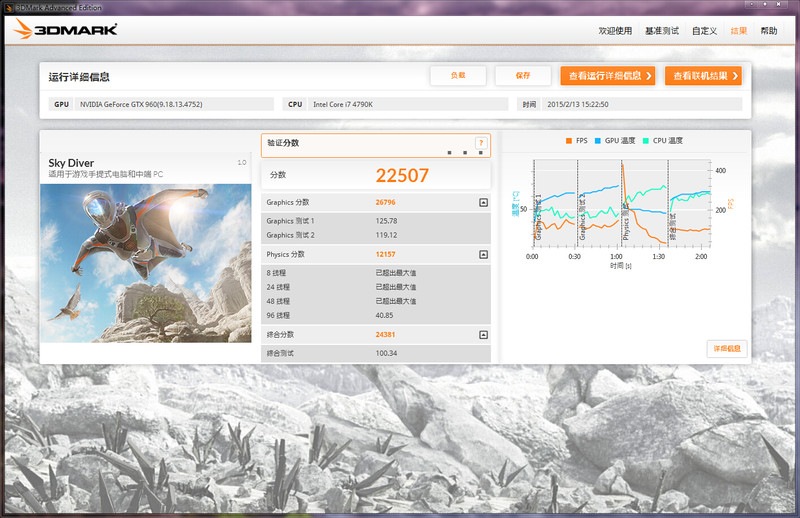Click the Sky Diver benchmark thumbnail
The height and width of the screenshot is (518, 800).
tap(146, 263)
